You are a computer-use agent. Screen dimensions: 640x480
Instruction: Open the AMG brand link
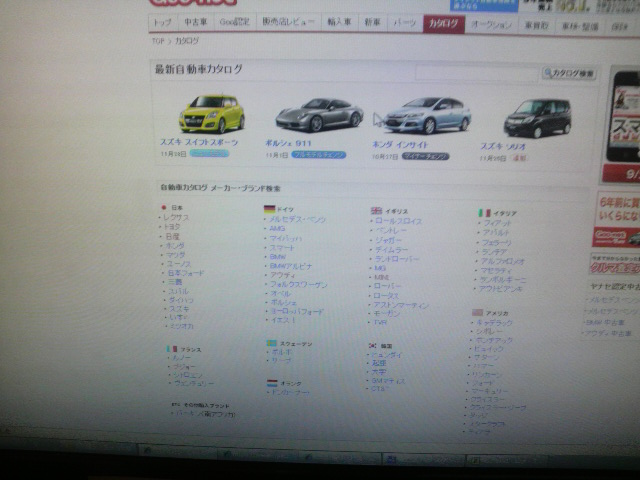[x=277, y=229]
